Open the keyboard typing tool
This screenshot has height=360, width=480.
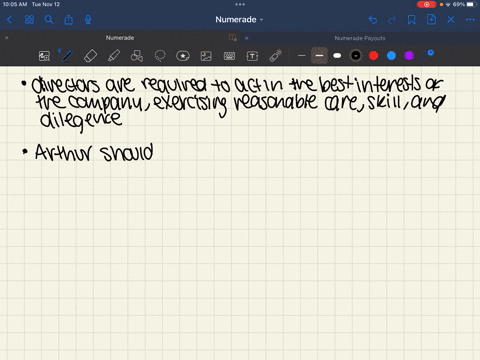(x=229, y=56)
